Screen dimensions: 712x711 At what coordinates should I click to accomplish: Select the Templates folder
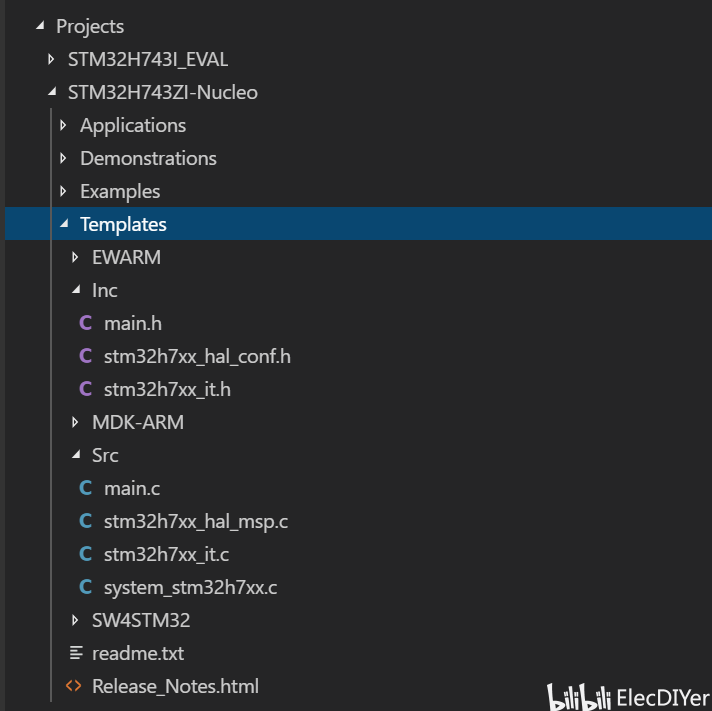123,224
